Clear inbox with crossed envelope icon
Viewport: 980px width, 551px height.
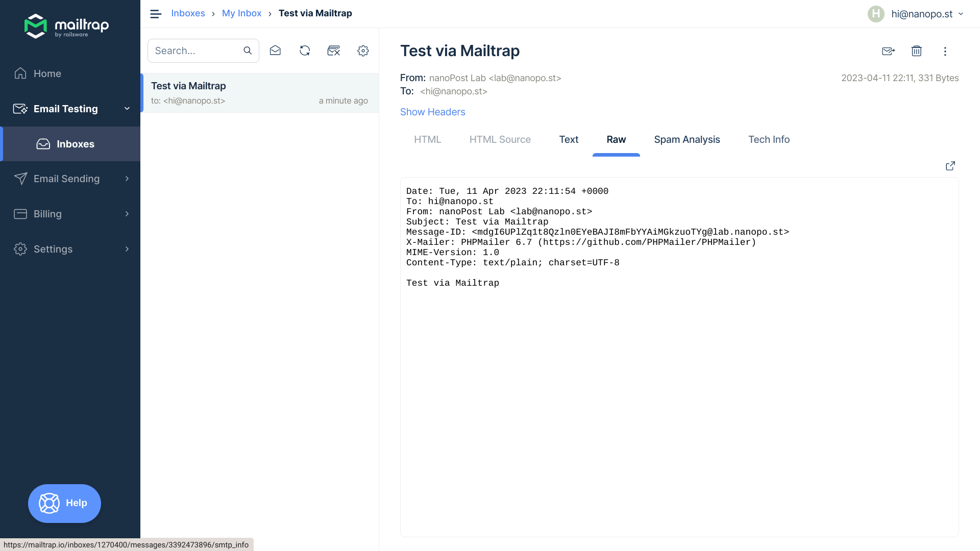334,51
